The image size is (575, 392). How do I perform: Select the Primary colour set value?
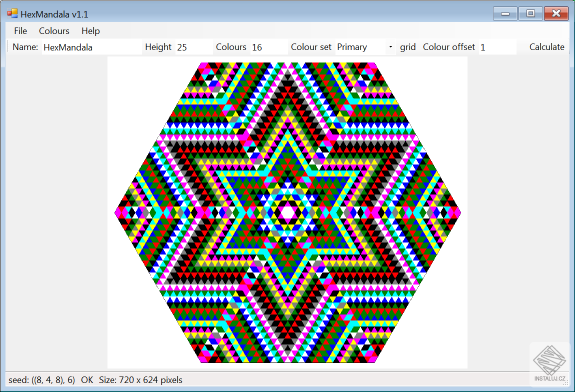[x=352, y=47]
